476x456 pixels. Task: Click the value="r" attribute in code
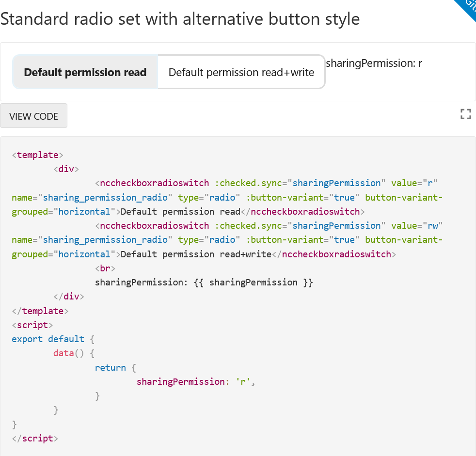pyautogui.click(x=414, y=183)
